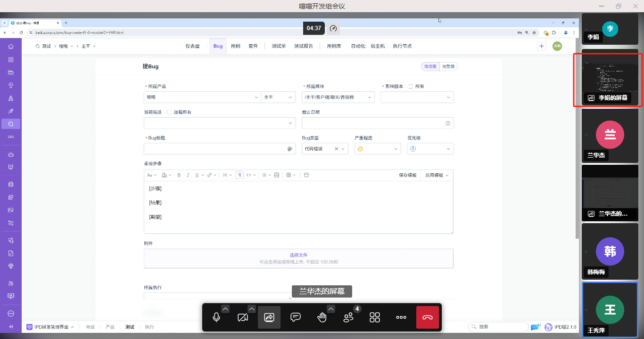644x339 pixels.
Task: Expand the 所属模块 dropdown
Action: point(338,97)
